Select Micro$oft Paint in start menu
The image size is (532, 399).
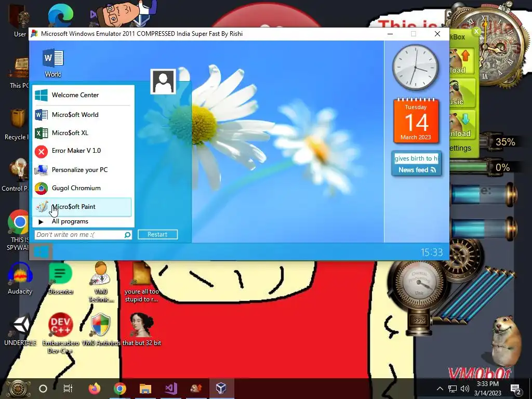click(x=82, y=207)
